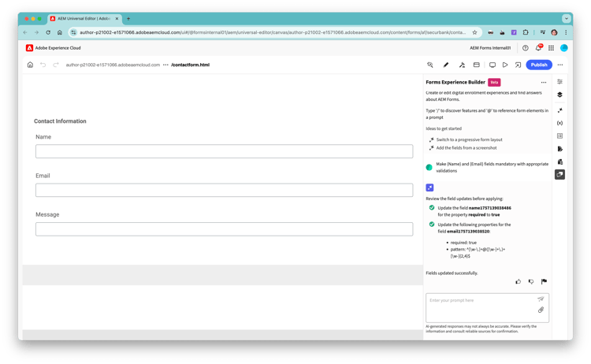Open the form edit document rail icon
This screenshot has height=364, width=591.
(559, 149)
